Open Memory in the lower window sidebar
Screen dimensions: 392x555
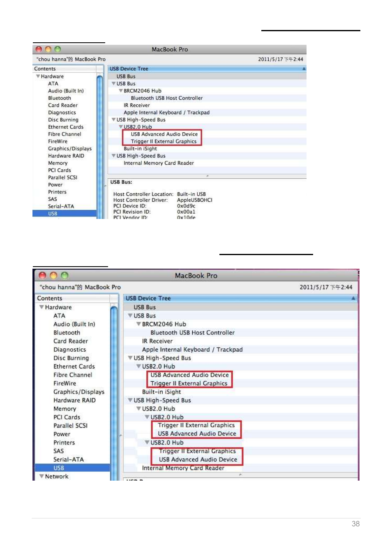[65, 409]
